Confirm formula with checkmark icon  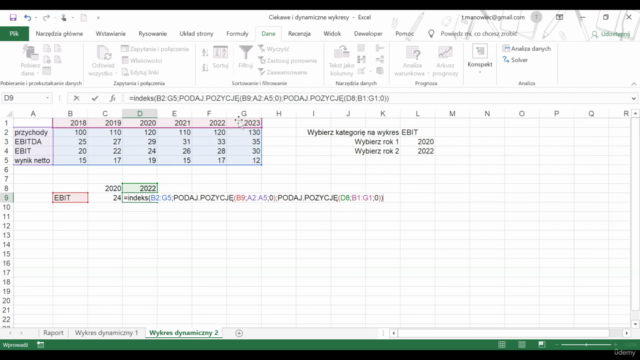click(95, 98)
